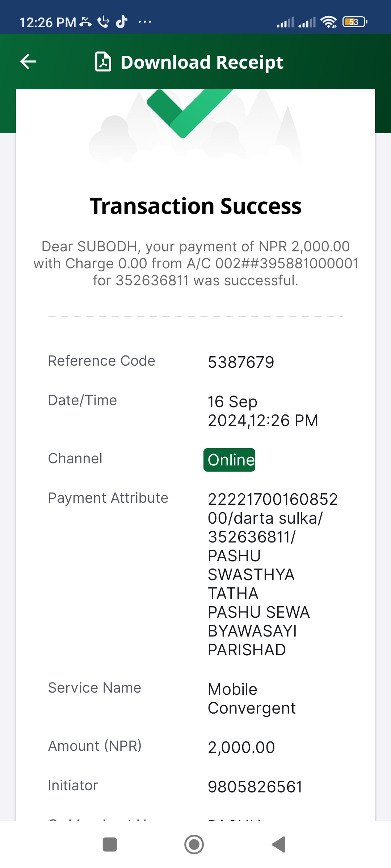Image resolution: width=391 pixels, height=868 pixels.
Task: Tap the Android home circle button
Action: point(194,844)
